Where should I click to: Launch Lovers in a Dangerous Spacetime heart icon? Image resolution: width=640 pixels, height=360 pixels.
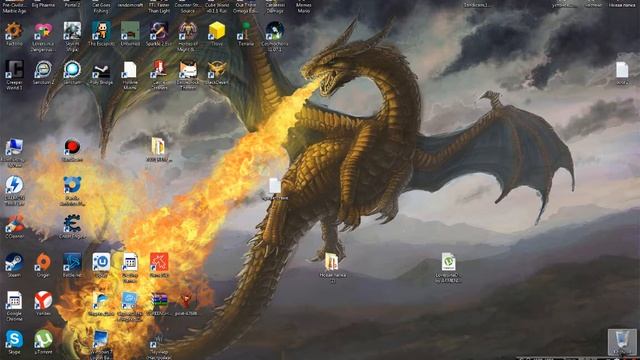pyautogui.click(x=43, y=32)
